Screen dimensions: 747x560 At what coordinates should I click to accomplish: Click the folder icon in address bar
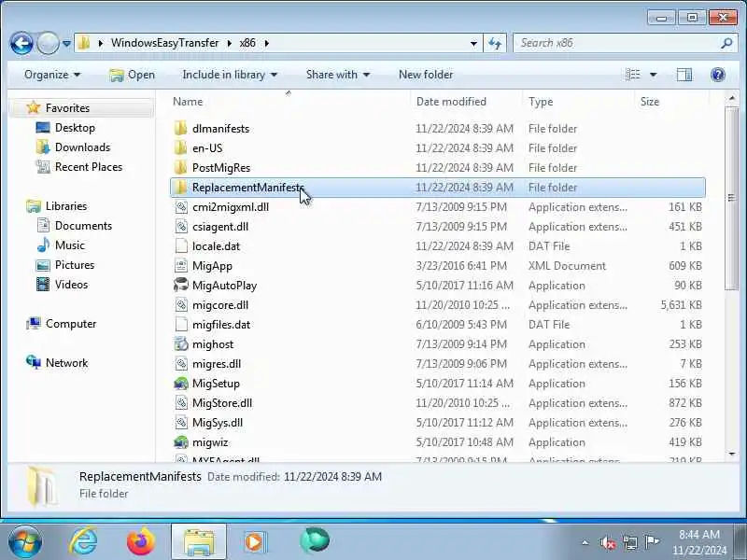click(x=84, y=43)
